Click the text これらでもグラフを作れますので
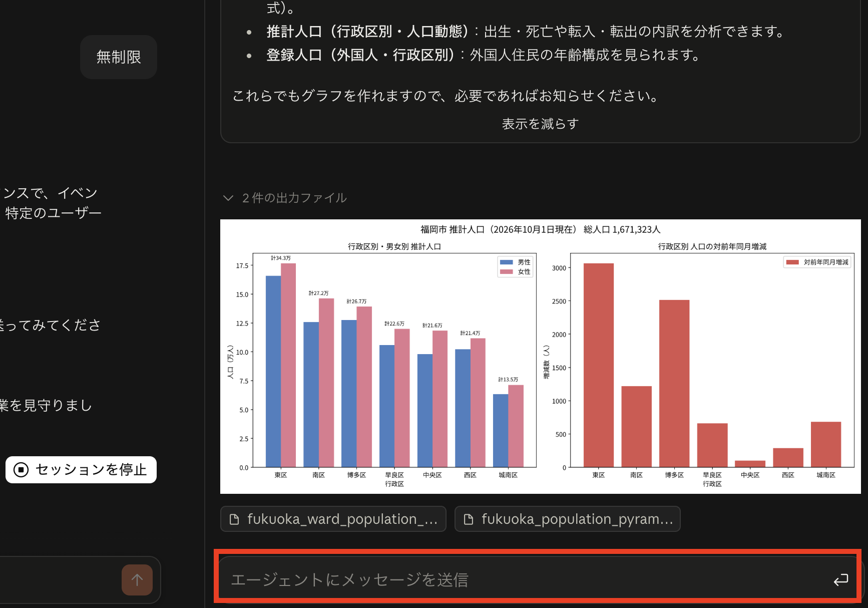 point(339,95)
